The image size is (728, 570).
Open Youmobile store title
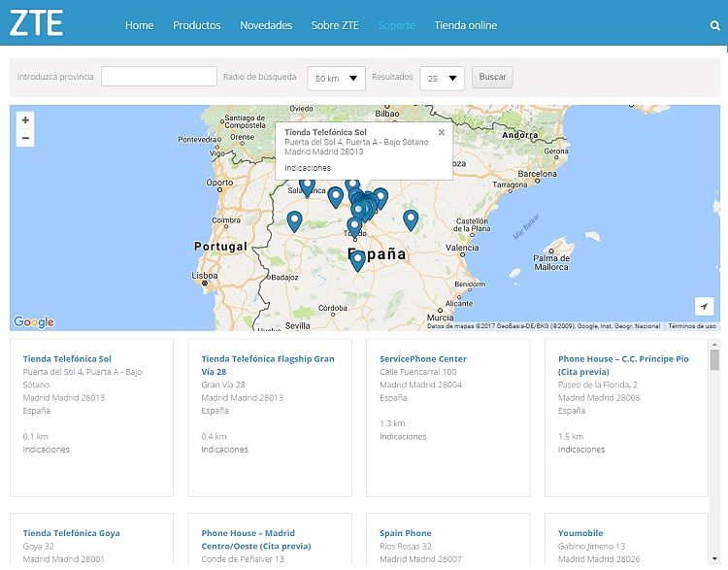[x=580, y=533]
